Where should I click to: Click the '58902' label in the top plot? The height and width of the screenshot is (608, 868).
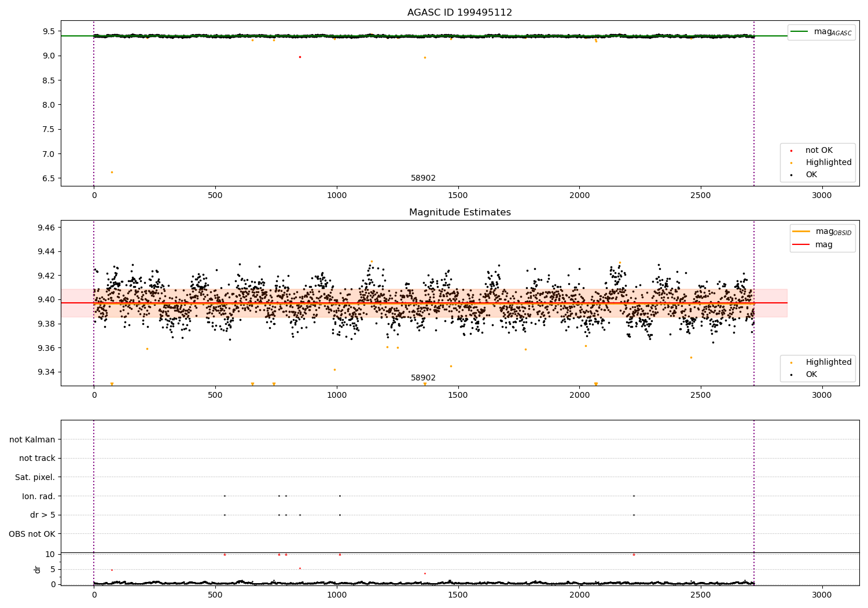pyautogui.click(x=423, y=178)
